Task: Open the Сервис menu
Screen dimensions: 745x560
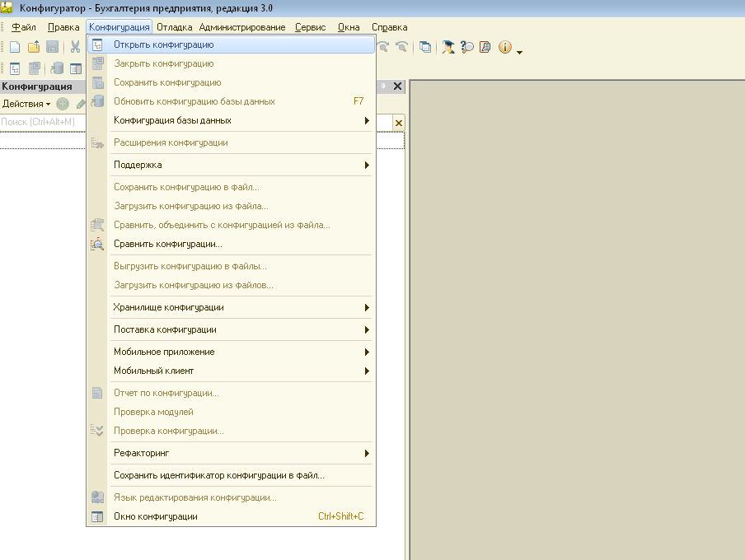Action: point(310,27)
